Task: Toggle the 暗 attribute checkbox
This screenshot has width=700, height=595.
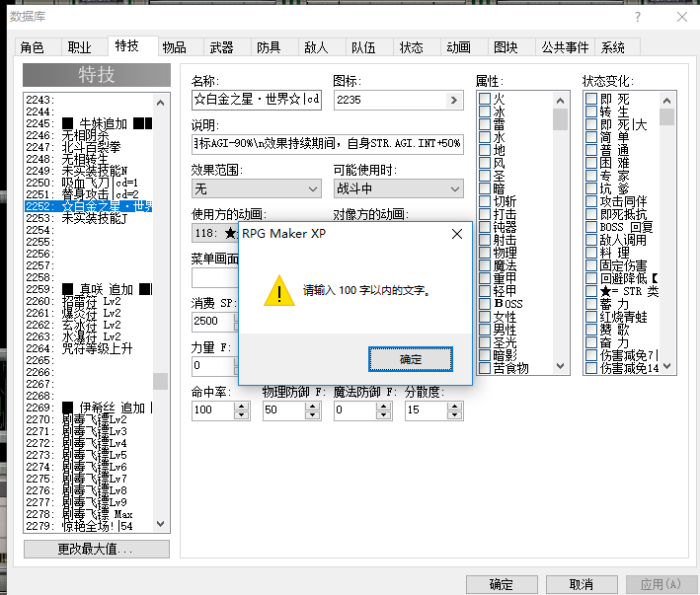Action: [485, 188]
